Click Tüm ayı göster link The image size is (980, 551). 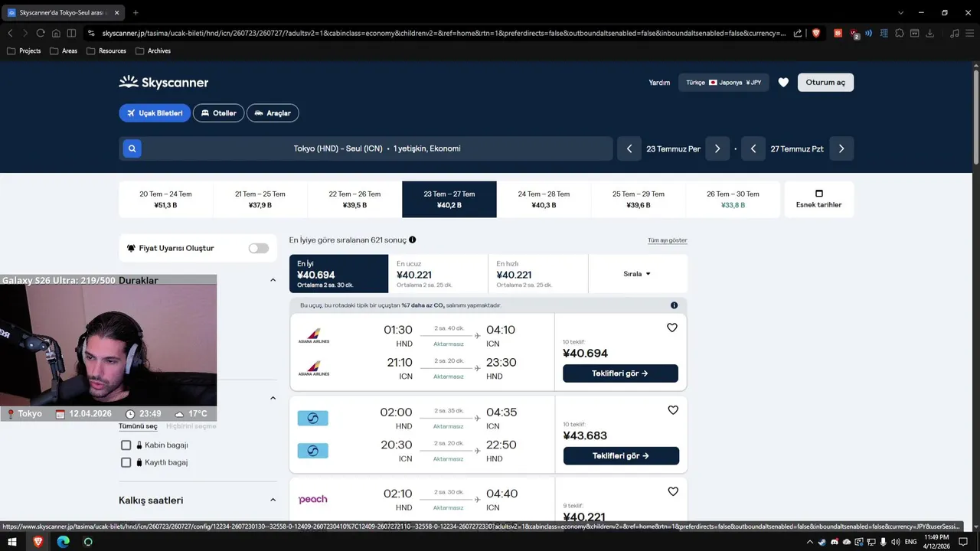[x=668, y=240]
